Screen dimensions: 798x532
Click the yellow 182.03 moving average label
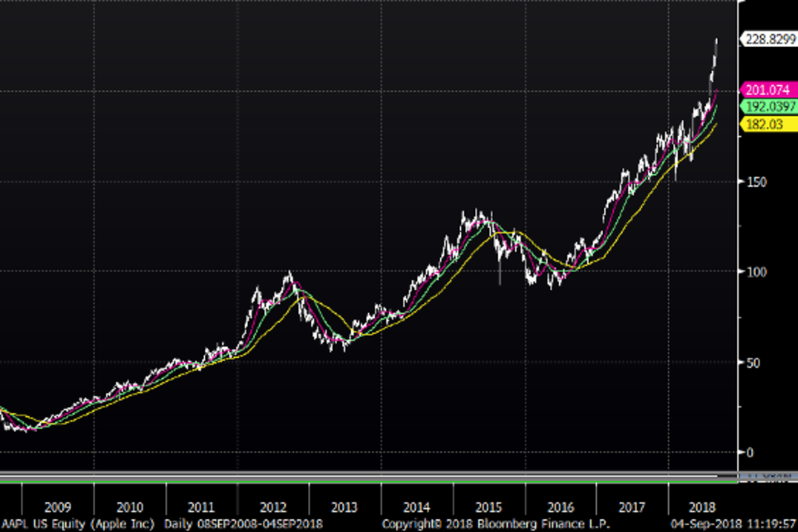tap(765, 124)
